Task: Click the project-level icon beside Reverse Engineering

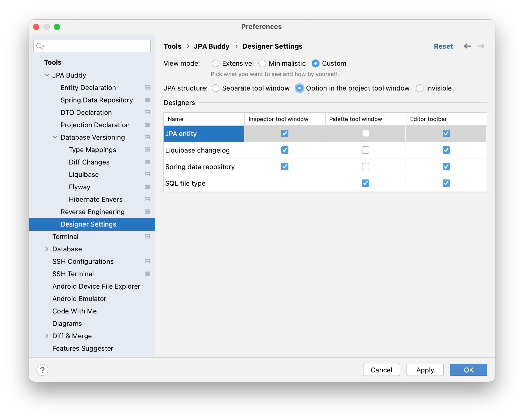Action: pyautogui.click(x=147, y=212)
